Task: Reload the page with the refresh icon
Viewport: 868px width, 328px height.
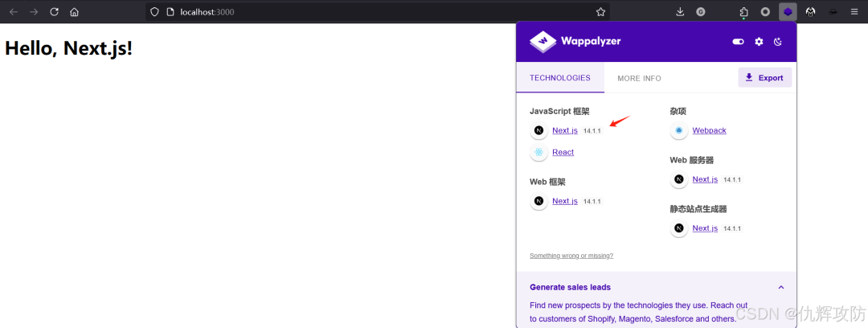Action: 55,11
